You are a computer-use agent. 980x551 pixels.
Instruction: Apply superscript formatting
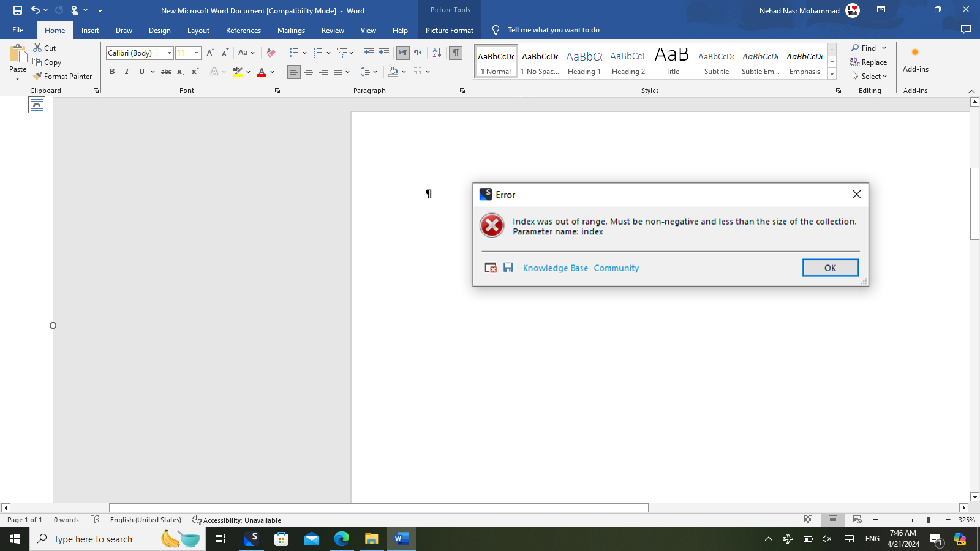195,72
